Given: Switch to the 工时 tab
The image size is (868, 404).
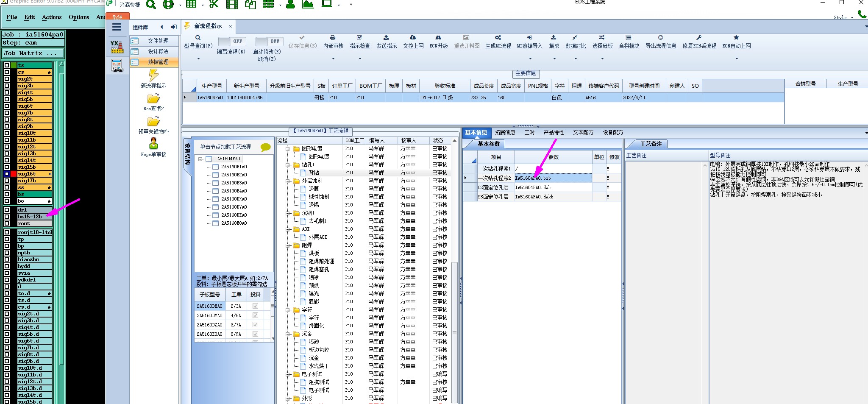Looking at the screenshot, I should click(x=529, y=133).
